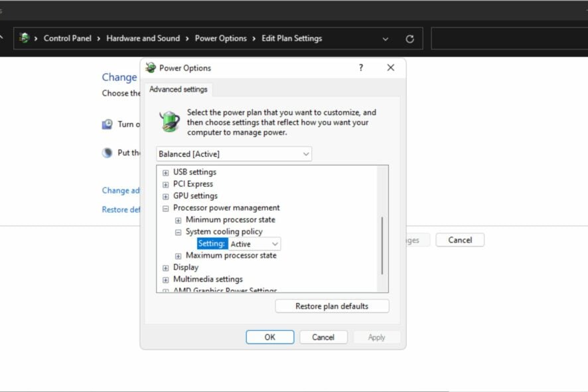Viewport: 588px width, 392px height.
Task: Go to Power Options in the breadcrumb
Action: click(x=220, y=39)
